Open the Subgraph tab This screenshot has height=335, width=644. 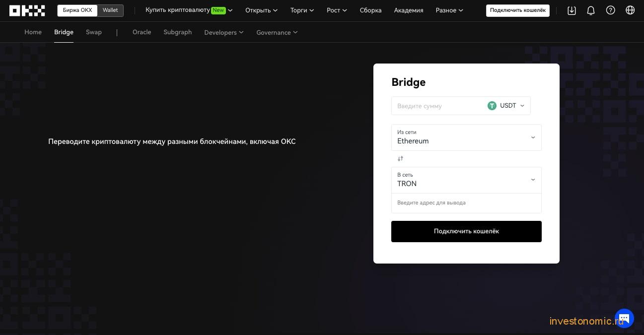pyautogui.click(x=177, y=32)
